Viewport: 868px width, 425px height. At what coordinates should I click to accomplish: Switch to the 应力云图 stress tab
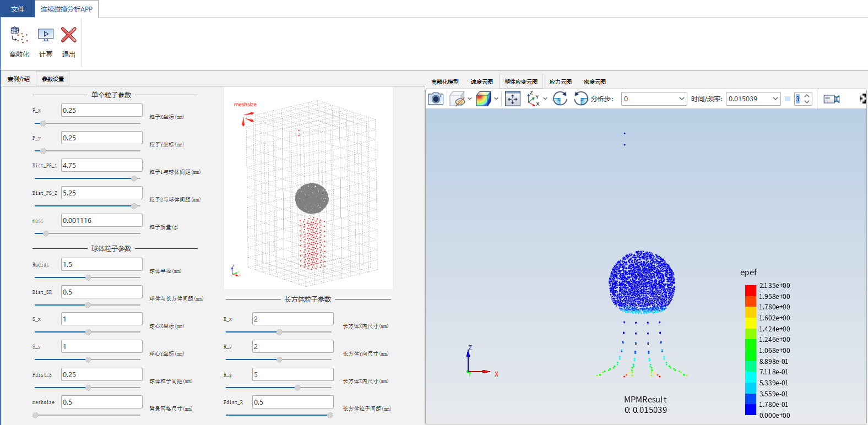click(x=561, y=81)
